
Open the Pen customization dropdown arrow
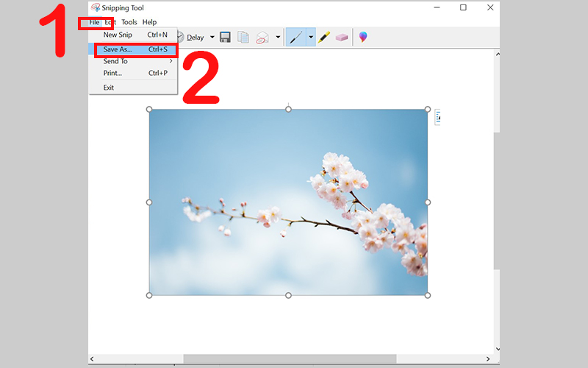311,38
